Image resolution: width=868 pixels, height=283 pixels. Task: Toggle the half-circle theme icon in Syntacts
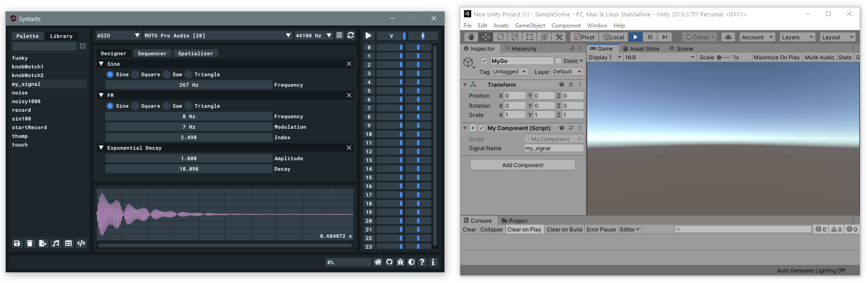pos(411,262)
